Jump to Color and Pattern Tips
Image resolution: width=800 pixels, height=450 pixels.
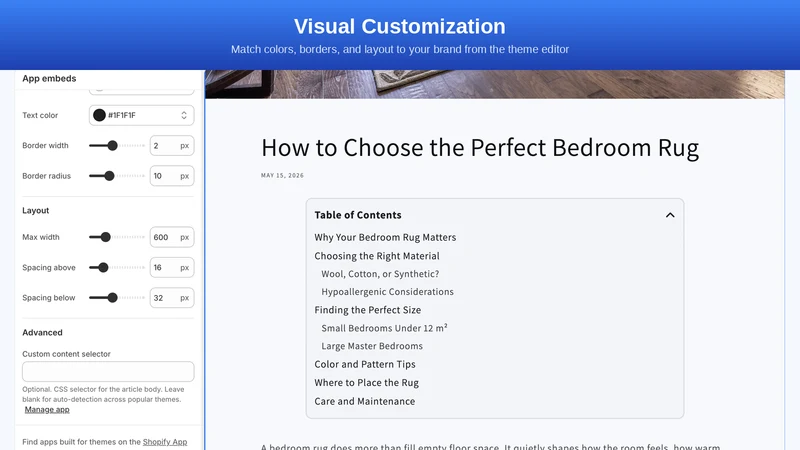pyautogui.click(x=365, y=364)
